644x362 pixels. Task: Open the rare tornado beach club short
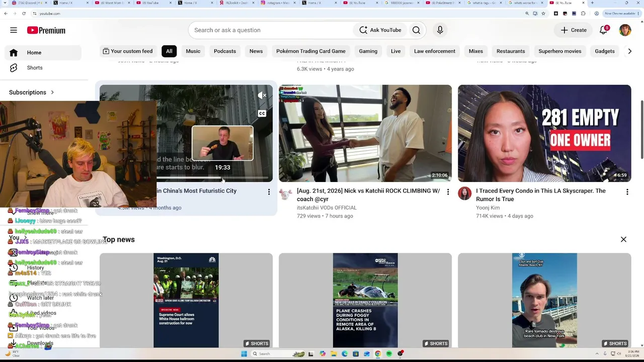pyautogui.click(x=544, y=300)
